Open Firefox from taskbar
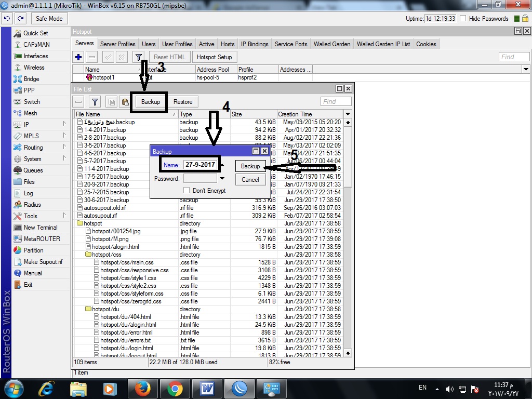 click(x=142, y=389)
